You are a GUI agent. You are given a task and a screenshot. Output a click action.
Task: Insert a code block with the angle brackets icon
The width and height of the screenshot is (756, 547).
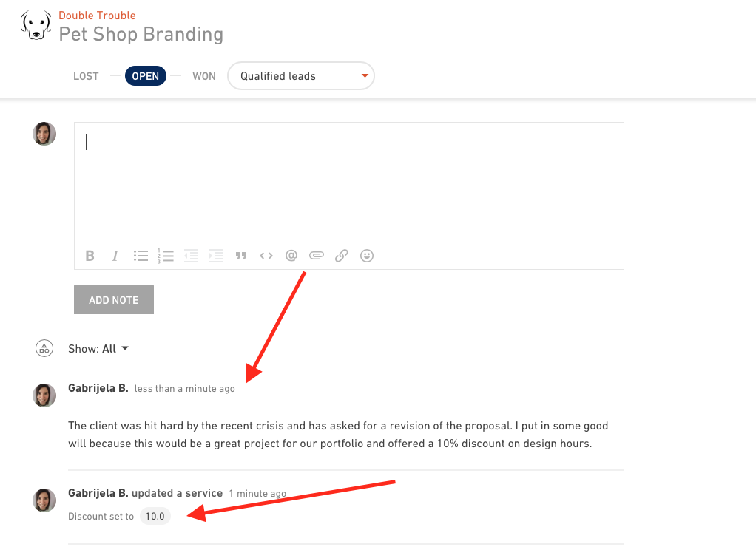pos(266,256)
